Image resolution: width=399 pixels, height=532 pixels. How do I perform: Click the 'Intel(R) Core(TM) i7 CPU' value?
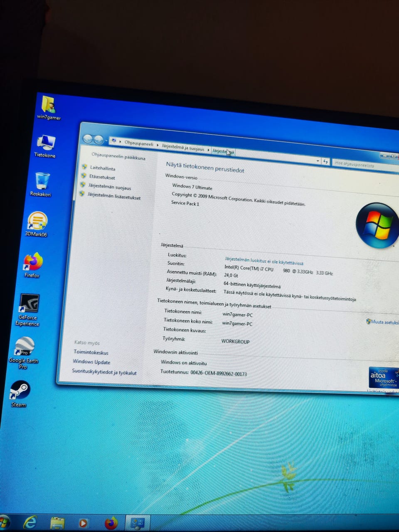point(249,268)
